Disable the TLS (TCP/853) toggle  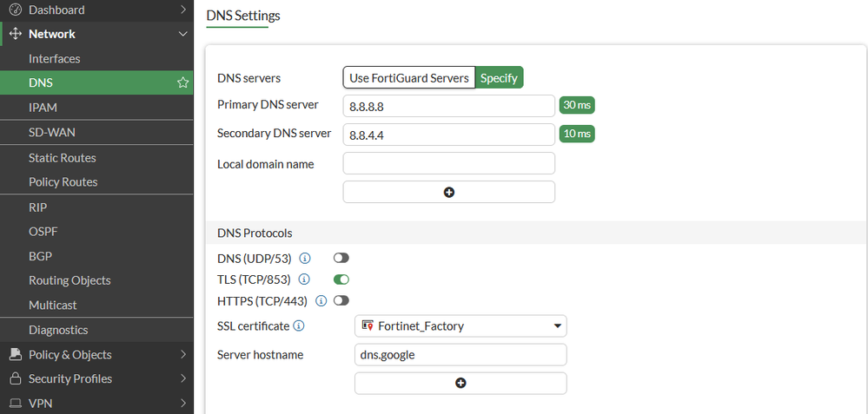pos(341,279)
